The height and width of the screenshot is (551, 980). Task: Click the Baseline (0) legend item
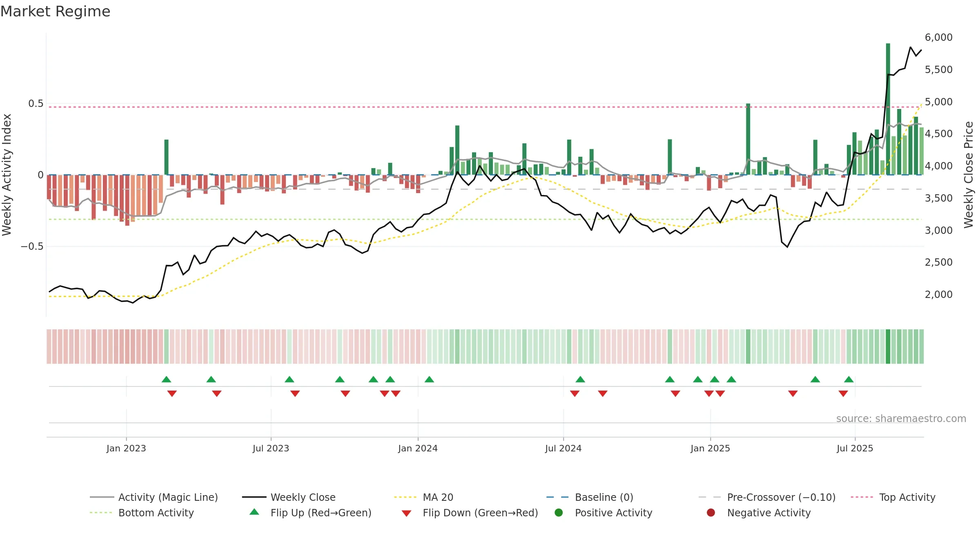click(590, 497)
